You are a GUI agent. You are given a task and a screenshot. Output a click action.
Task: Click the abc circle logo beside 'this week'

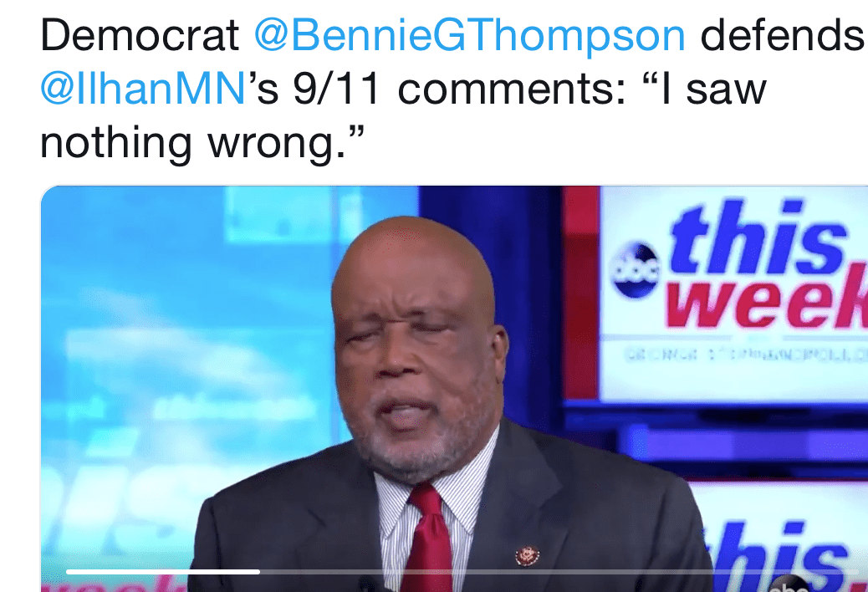click(x=636, y=270)
